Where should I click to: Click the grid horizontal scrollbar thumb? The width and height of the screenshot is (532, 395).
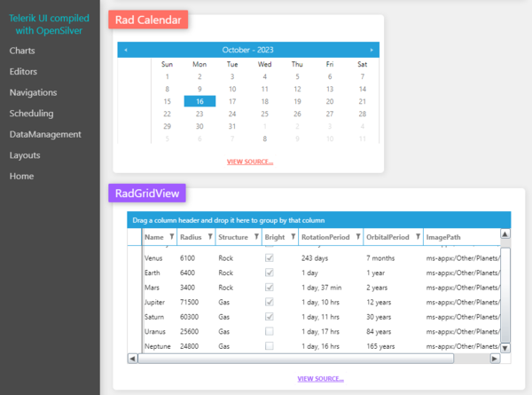click(296, 359)
